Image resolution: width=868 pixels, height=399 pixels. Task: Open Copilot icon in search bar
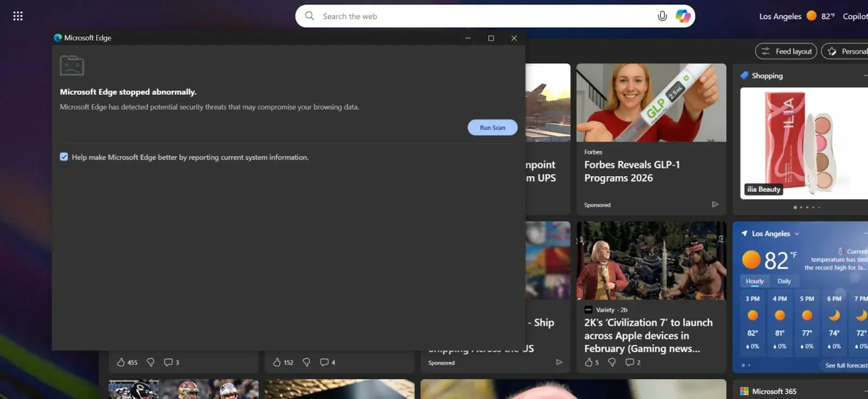point(682,16)
